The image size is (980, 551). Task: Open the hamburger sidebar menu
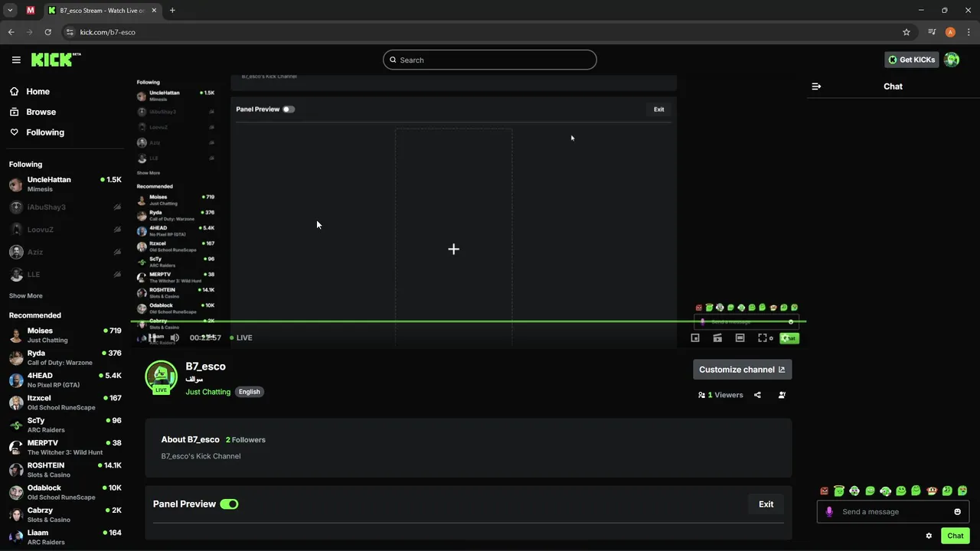[16, 60]
